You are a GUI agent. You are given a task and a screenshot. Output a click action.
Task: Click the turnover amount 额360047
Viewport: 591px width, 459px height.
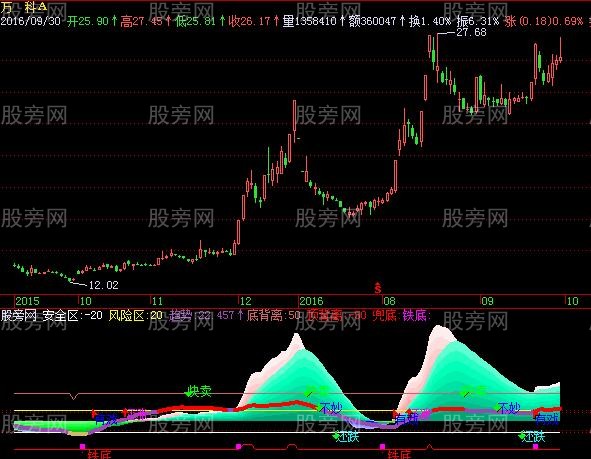(372, 21)
